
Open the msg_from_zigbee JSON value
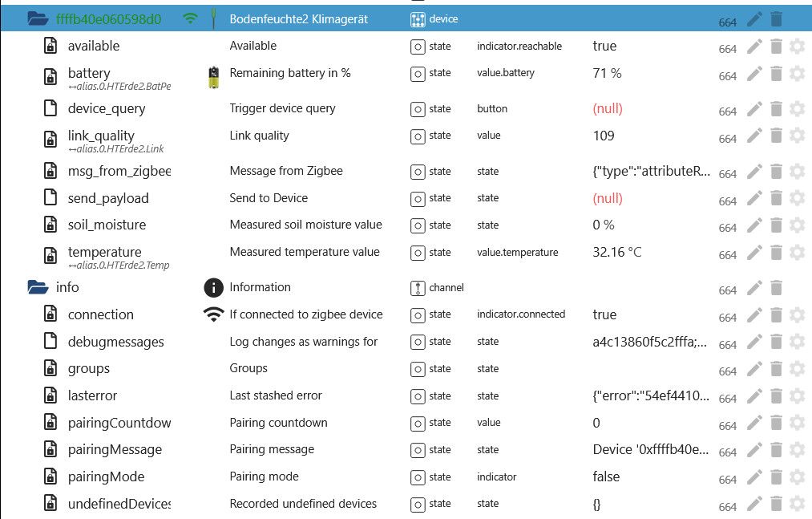(652, 171)
